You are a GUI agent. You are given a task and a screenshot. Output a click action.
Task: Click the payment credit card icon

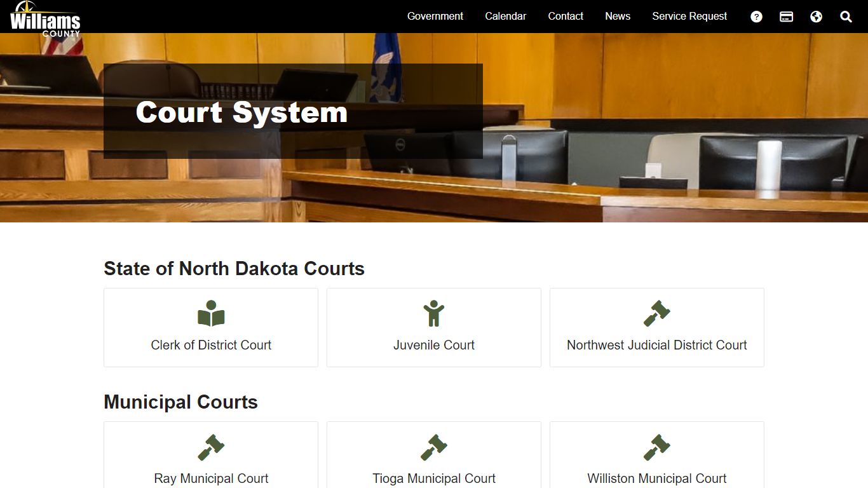coord(786,17)
